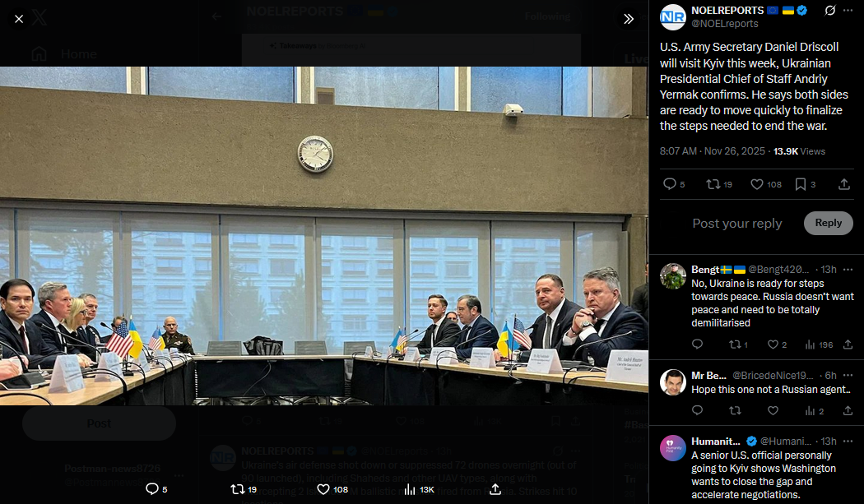
Task: Like the main post showing 108 in sidebar
Action: [x=766, y=184]
